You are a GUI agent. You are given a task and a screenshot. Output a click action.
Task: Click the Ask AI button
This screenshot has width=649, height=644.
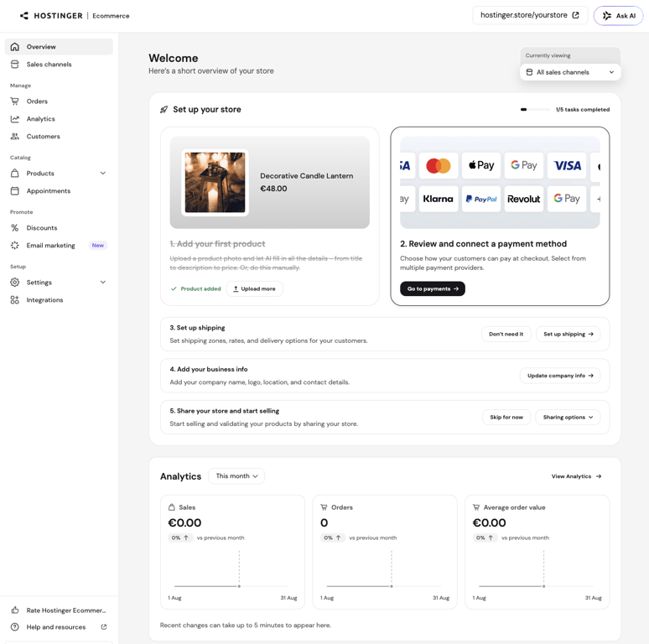click(x=619, y=16)
